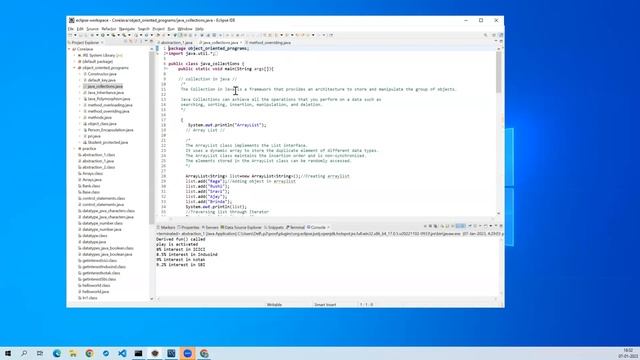Open the Source menu
640x360 pixels.
(x=93, y=29)
